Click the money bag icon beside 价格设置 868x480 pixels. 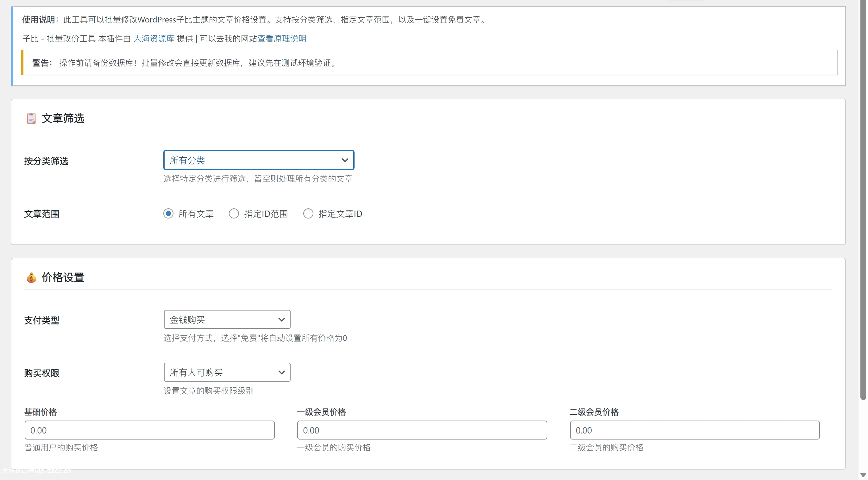(x=31, y=277)
